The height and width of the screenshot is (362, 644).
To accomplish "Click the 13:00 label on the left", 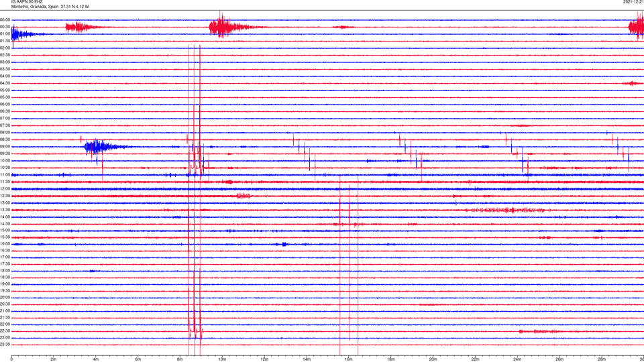I will pyautogui.click(x=5, y=202).
